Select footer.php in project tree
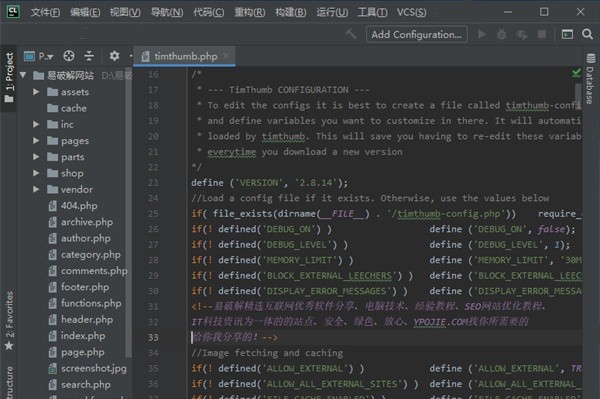Screen dimensions: 600x399 click(85, 287)
